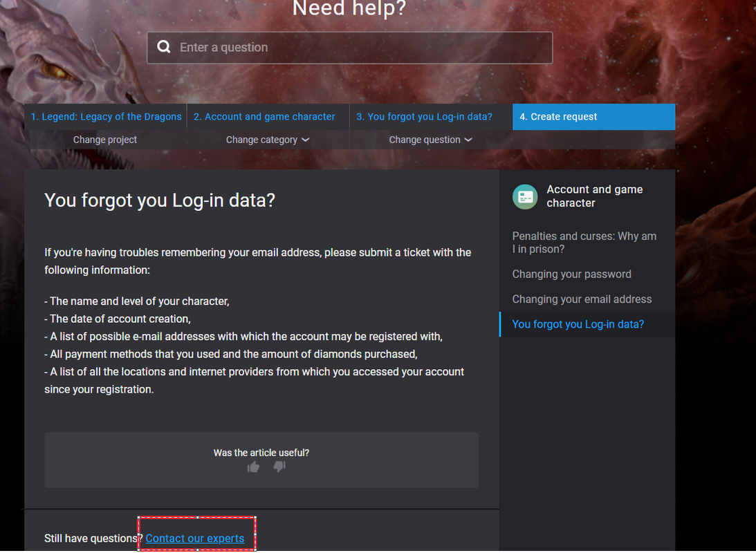Screen dimensions: 756x553
Task: Click the thumbs up icon
Action: pos(254,467)
